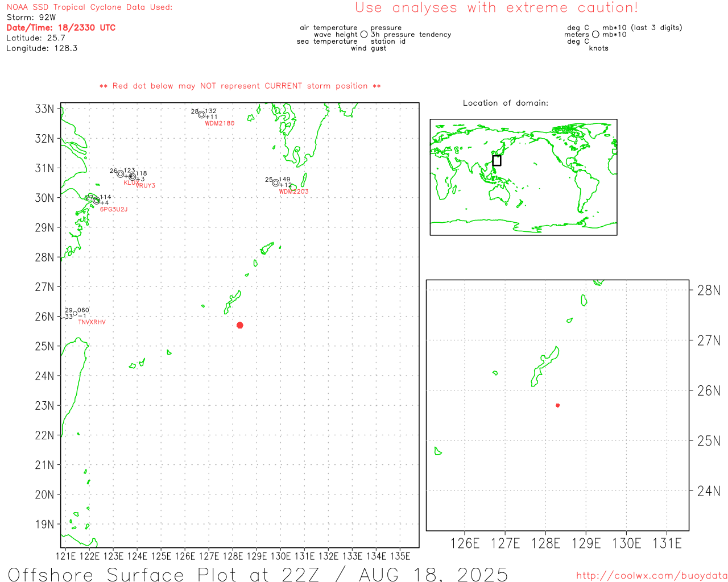This screenshot has width=728, height=582.
Task: Click the station circle left of pressure 123
Action: click(x=121, y=174)
